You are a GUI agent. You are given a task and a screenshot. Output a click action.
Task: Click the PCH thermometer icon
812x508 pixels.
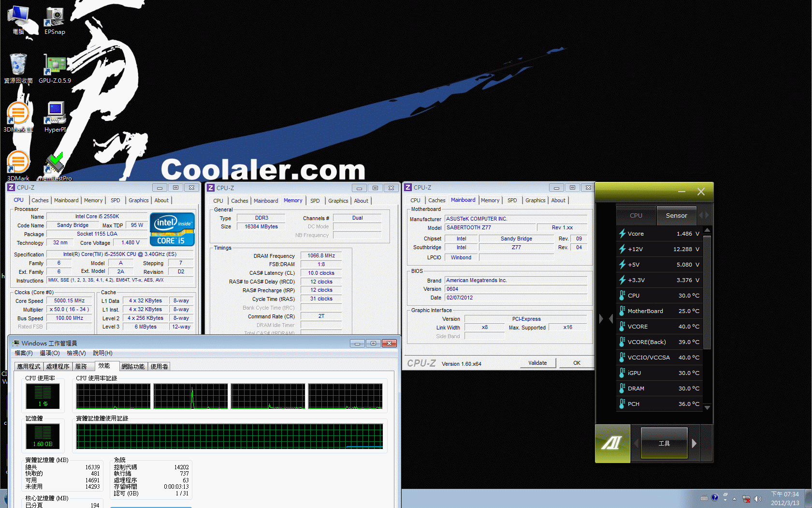[x=623, y=404]
